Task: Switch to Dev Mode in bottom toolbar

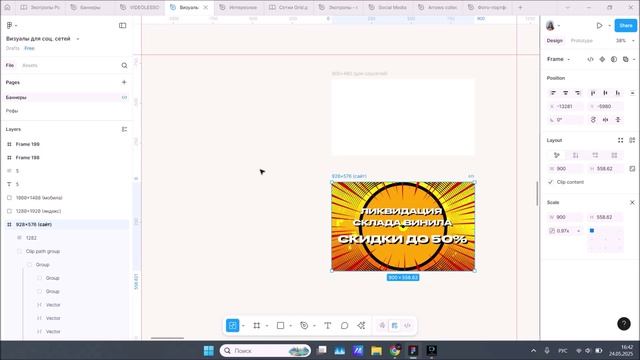Action: tap(407, 325)
